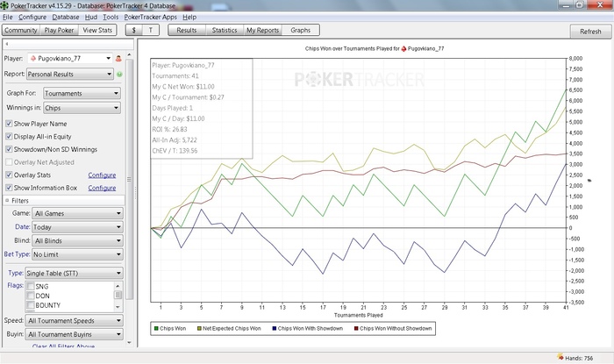Open the File menu

tap(8, 17)
